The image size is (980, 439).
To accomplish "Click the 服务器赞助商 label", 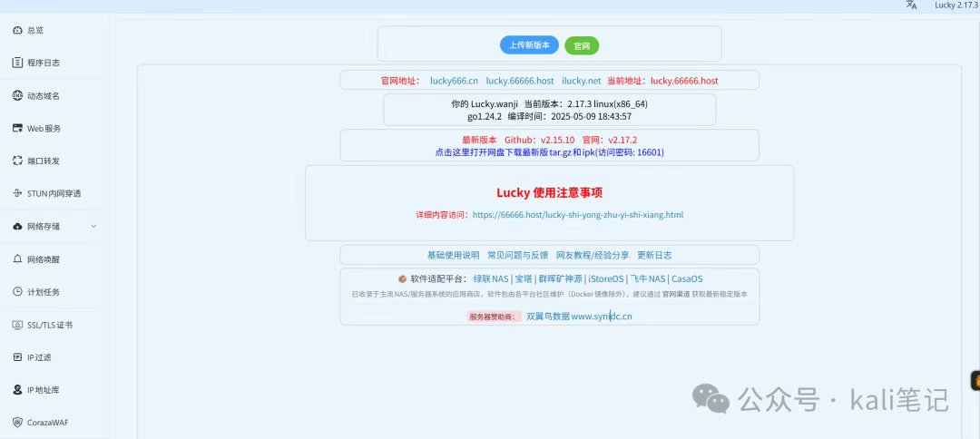I will click(494, 317).
